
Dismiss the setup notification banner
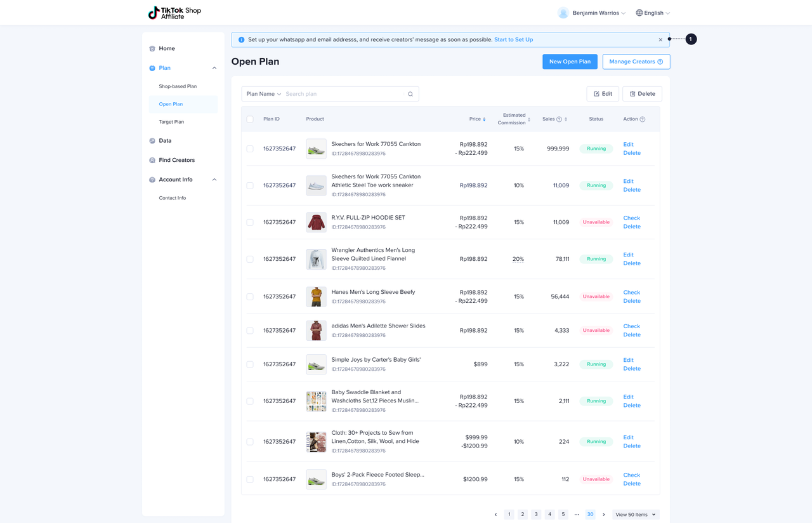(x=660, y=40)
